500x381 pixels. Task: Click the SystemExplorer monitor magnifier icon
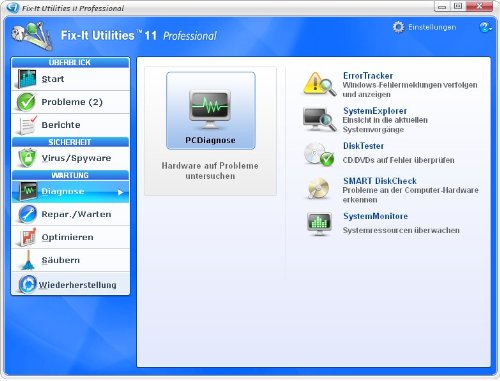[319, 119]
